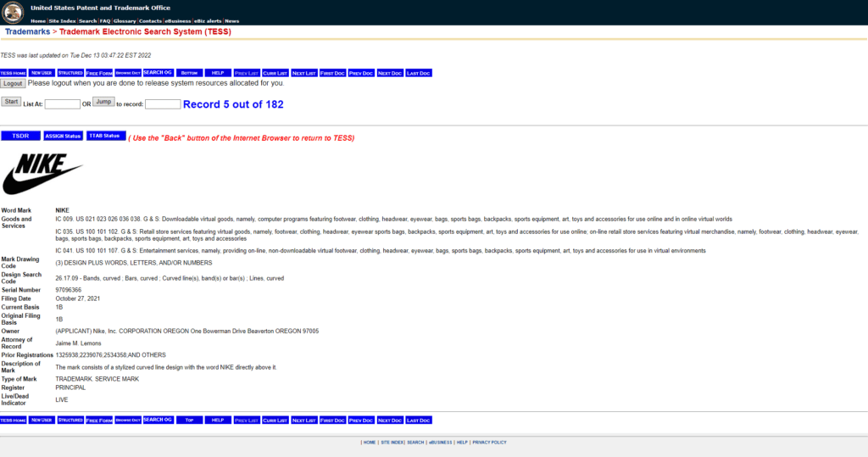This screenshot has height=457, width=868.
Task: Click New User in the header toolbar
Action: point(42,73)
